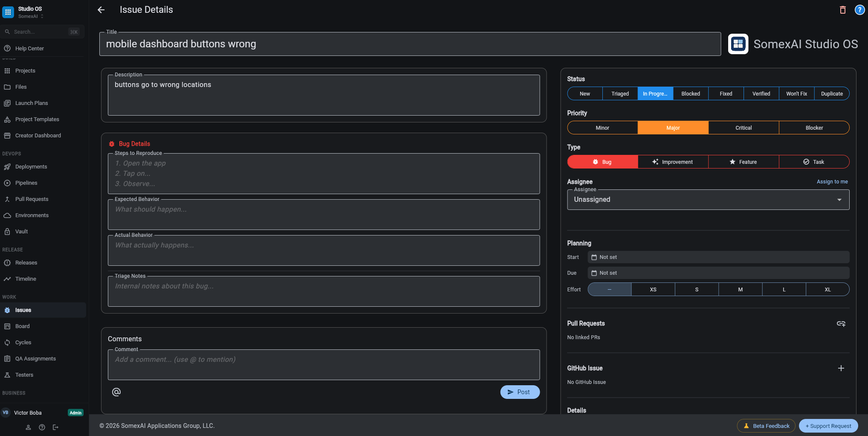Open the Due date picker showing Not set

718,273
